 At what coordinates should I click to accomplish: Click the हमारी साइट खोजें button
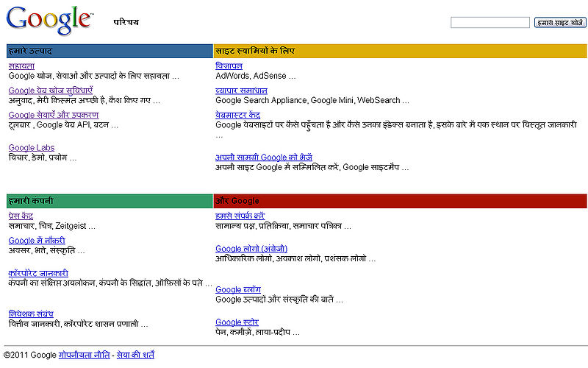point(560,23)
